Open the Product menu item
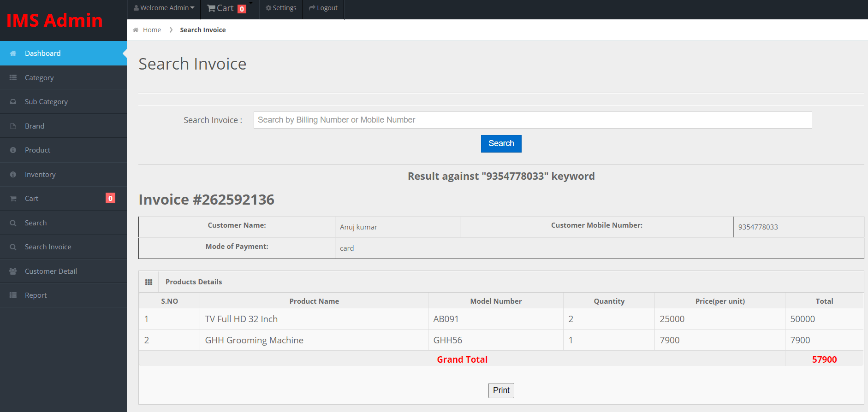 [63, 150]
